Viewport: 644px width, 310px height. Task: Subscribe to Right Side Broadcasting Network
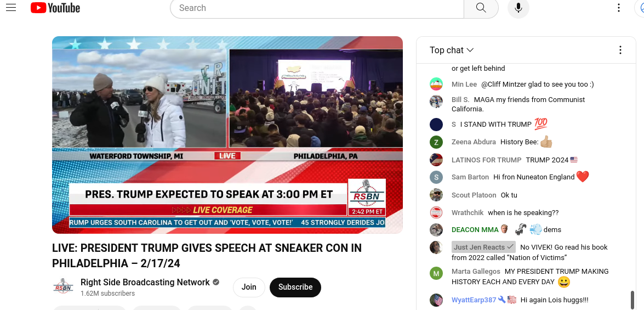[295, 287]
